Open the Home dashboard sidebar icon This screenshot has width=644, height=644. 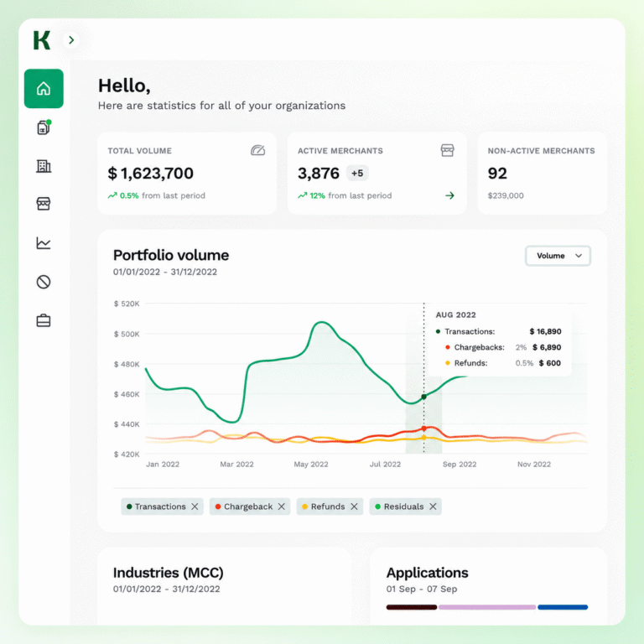click(44, 88)
